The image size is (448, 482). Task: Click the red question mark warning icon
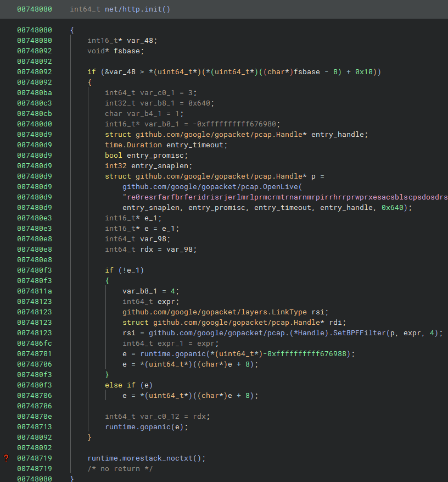point(7,458)
